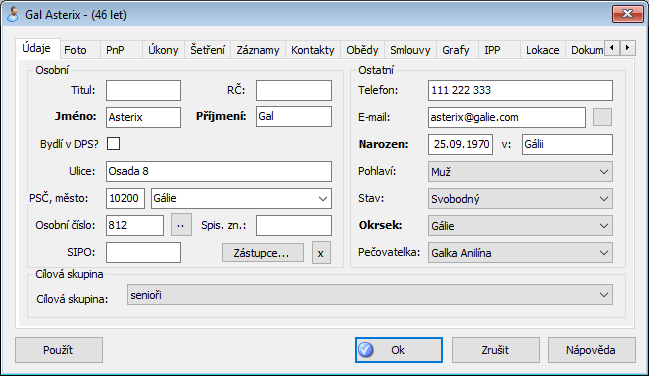Screen dimensions: 649x376
Task: Switch to the Obědy tab
Action: click(x=362, y=50)
